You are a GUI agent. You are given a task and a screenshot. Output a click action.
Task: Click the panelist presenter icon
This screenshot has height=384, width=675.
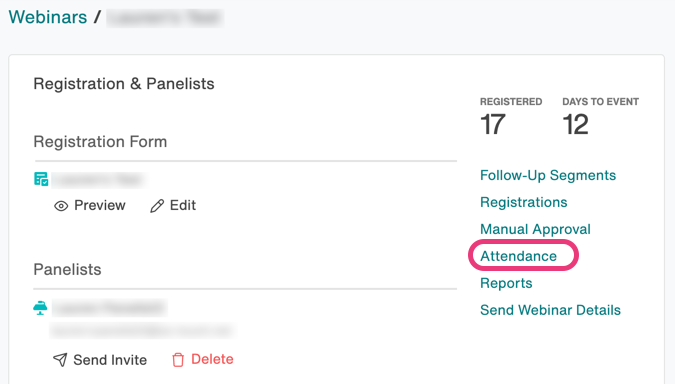click(x=40, y=308)
